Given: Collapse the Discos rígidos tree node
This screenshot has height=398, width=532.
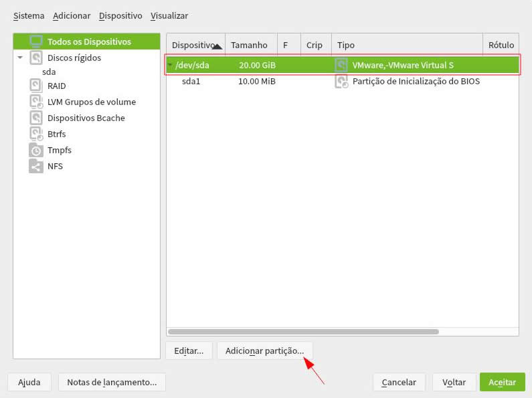Looking at the screenshot, I should pos(20,58).
